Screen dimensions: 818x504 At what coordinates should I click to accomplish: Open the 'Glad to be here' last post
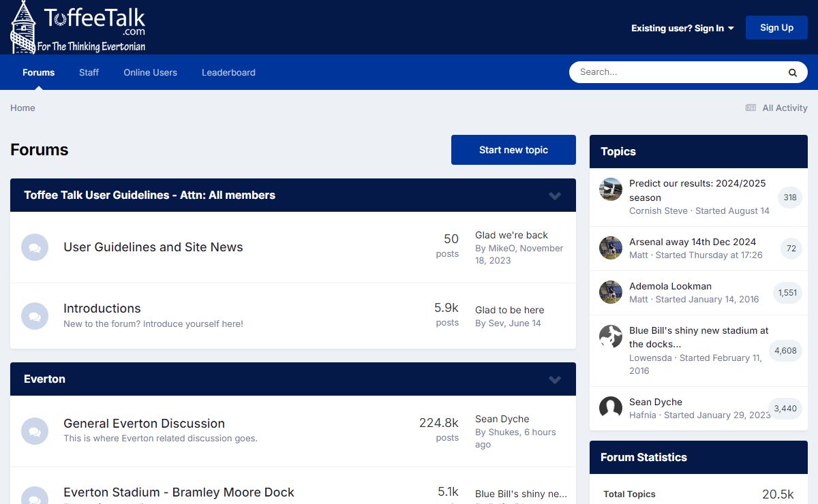[x=509, y=310]
